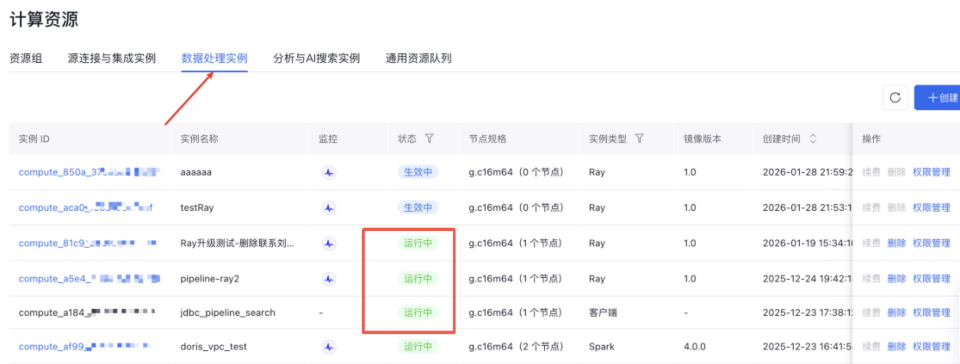
Task: Click 续费 for aaaaaa instance
Action: click(x=871, y=173)
